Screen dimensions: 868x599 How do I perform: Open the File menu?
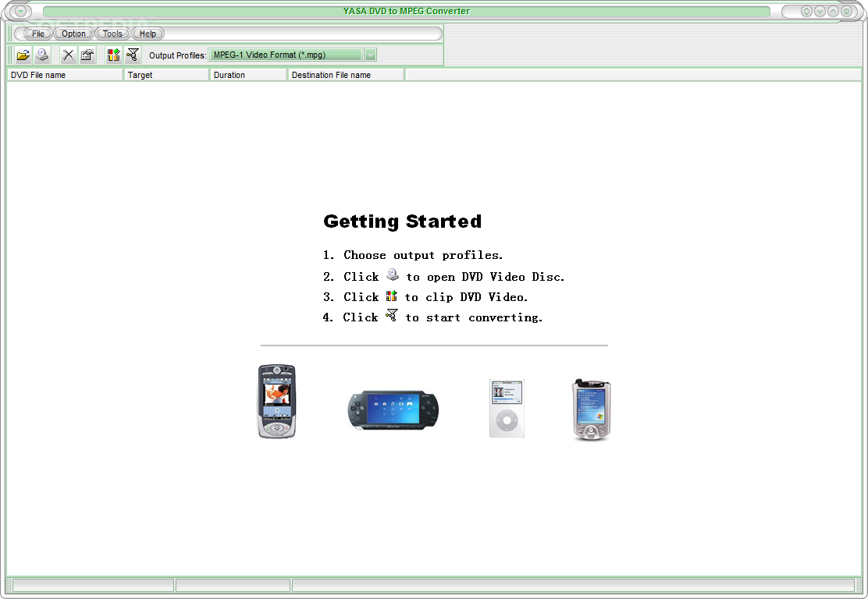(38, 34)
